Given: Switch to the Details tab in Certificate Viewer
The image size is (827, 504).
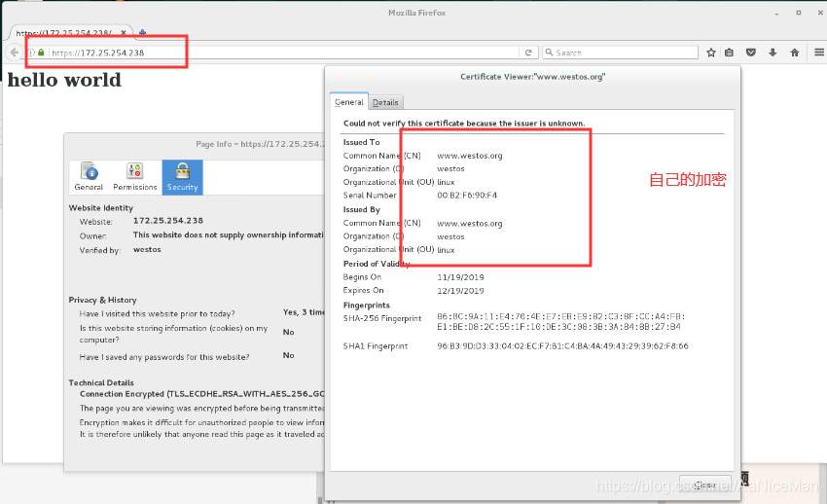Looking at the screenshot, I should (x=385, y=102).
